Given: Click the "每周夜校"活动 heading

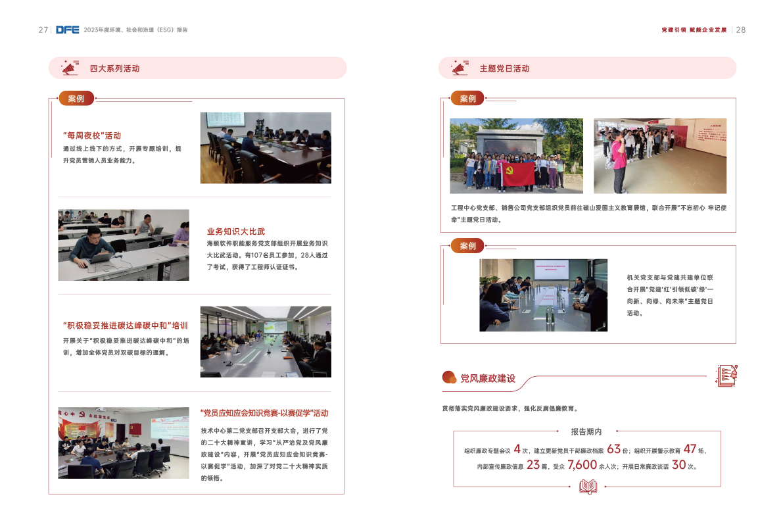Looking at the screenshot, I should click(x=92, y=135).
